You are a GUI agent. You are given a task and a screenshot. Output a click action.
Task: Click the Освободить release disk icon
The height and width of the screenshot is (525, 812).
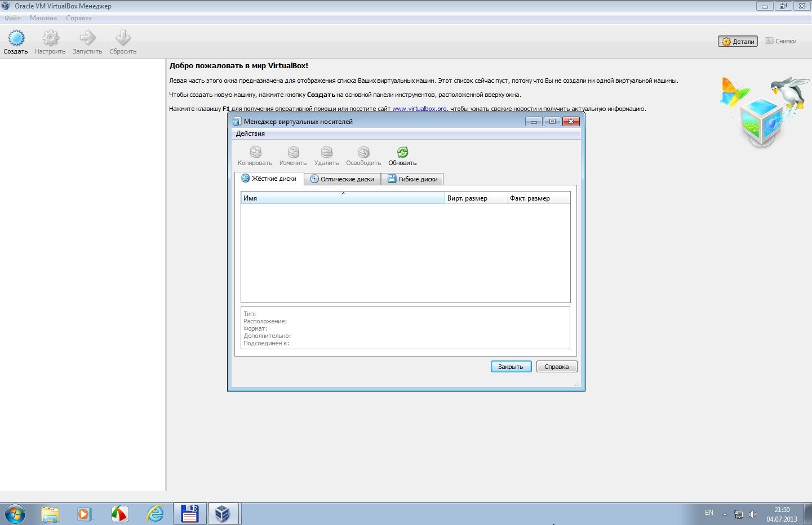click(364, 152)
